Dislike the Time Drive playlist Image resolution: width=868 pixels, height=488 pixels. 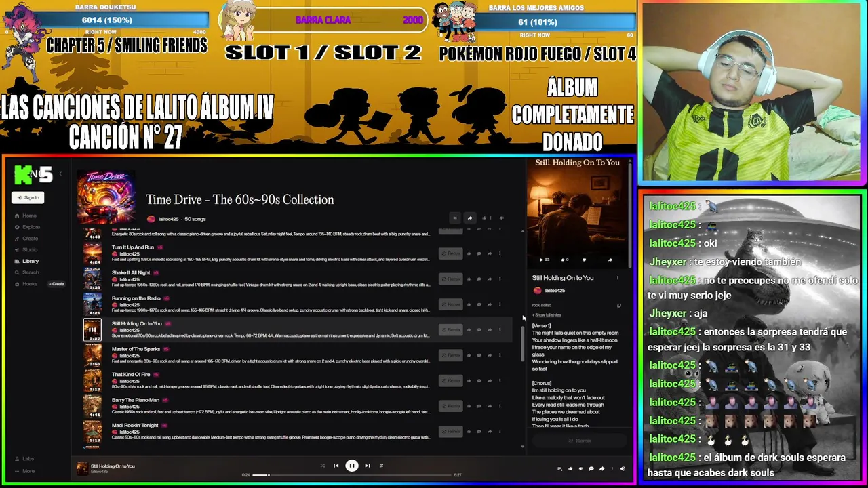tap(501, 218)
